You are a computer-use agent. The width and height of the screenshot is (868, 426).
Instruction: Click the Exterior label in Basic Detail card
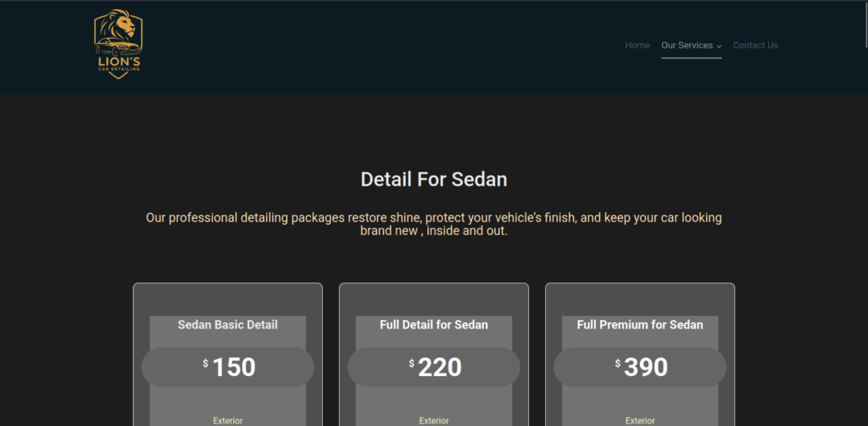(227, 421)
